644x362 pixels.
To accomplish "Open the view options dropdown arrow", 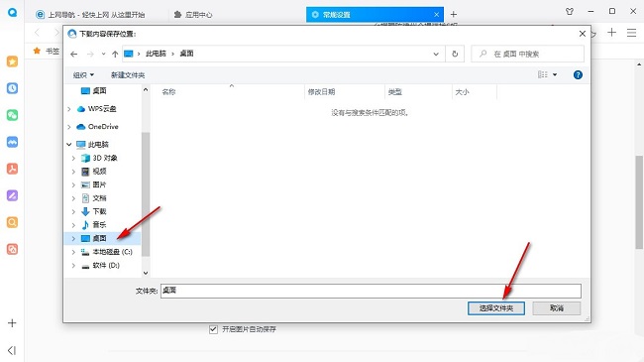I will click(x=555, y=74).
